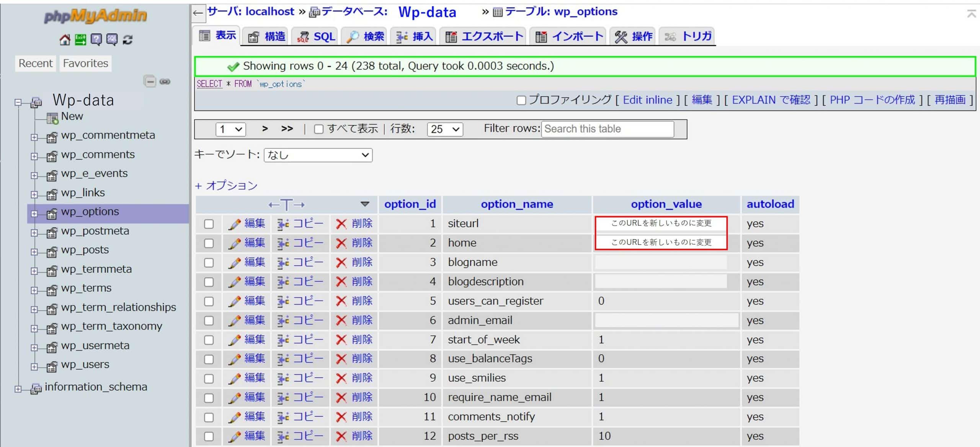980x447 pixels.
Task: Click the red delete X for blogname row
Action: pyautogui.click(x=341, y=263)
